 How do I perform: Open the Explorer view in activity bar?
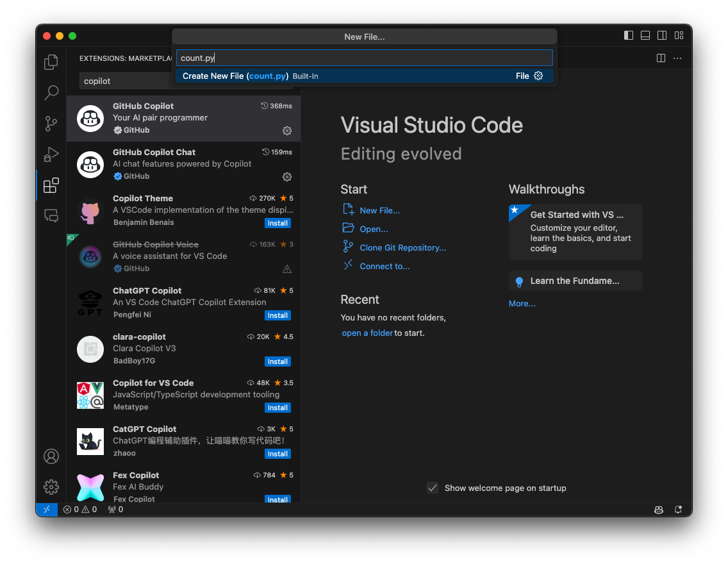click(x=51, y=62)
